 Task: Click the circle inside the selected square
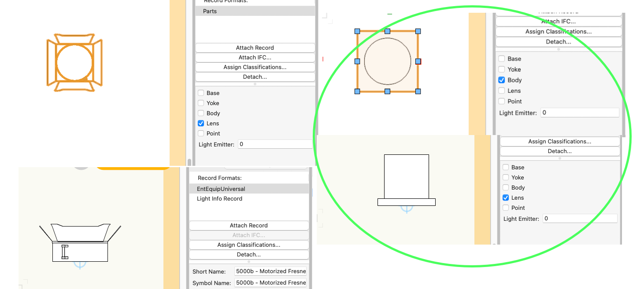pos(387,61)
